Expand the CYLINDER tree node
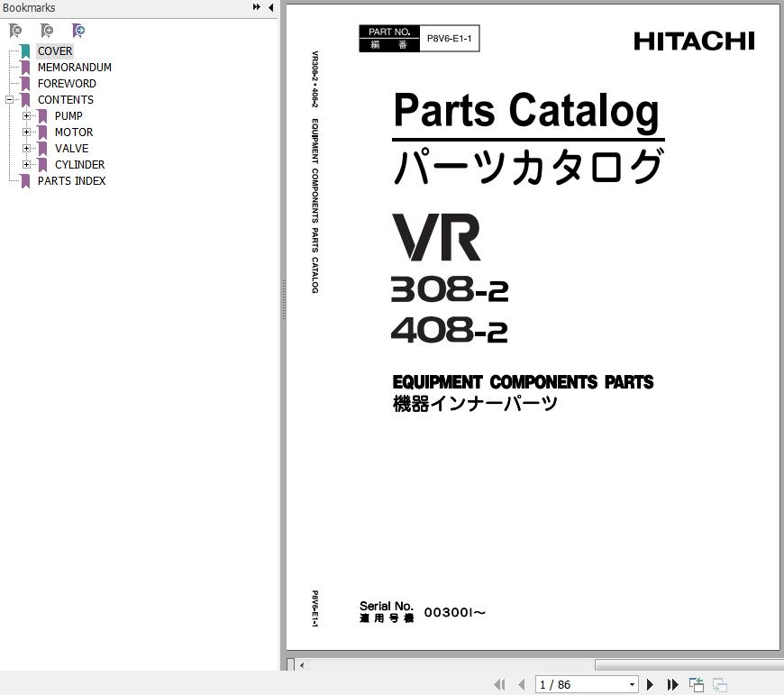The width and height of the screenshot is (784, 695). (x=26, y=164)
